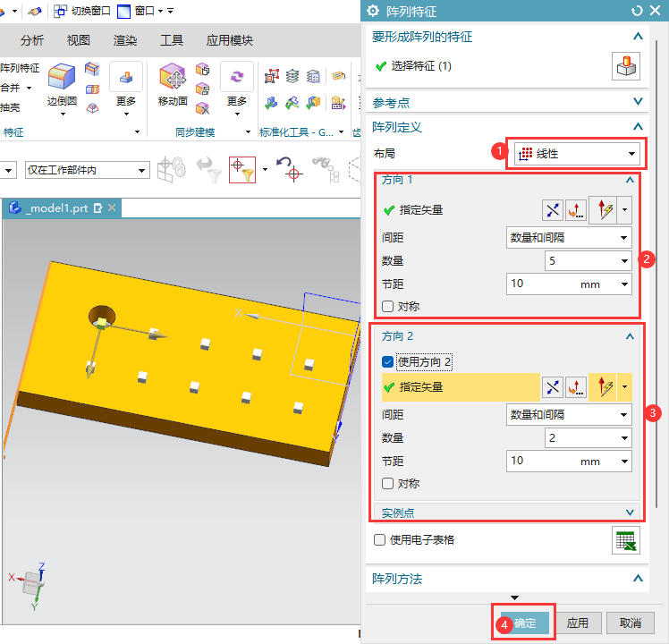Open the 分析 ribbon tab
The height and width of the screenshot is (644, 669).
coord(32,40)
